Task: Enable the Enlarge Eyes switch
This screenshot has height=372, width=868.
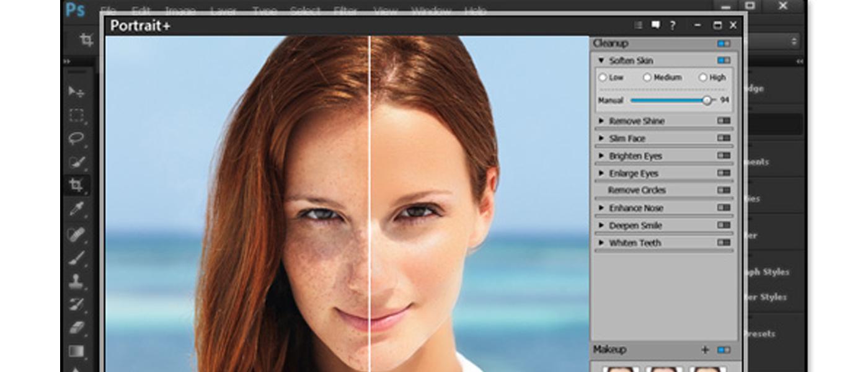Action: pos(724,173)
